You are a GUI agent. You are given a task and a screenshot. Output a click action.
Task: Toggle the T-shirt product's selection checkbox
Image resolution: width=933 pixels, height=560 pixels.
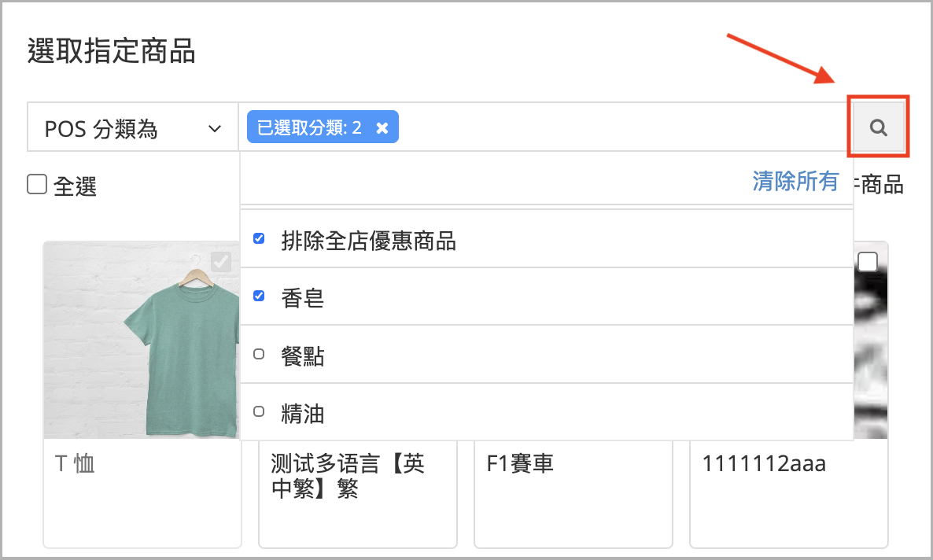pyautogui.click(x=221, y=262)
